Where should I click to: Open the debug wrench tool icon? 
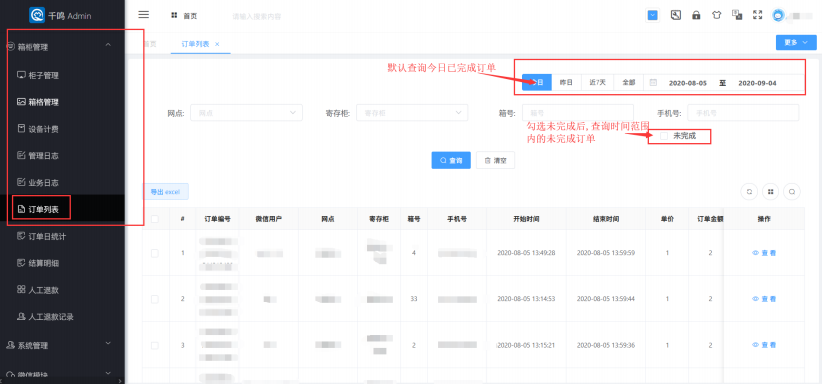click(x=676, y=15)
